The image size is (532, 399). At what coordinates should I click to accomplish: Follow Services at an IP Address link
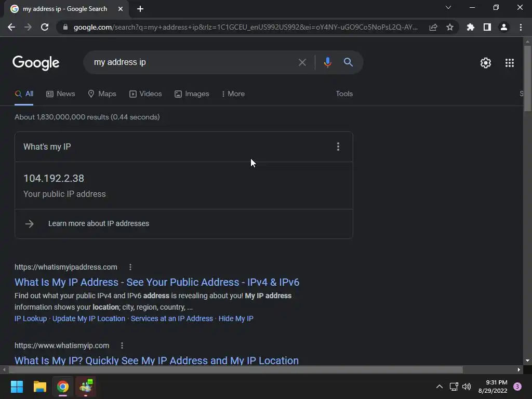pos(171,318)
